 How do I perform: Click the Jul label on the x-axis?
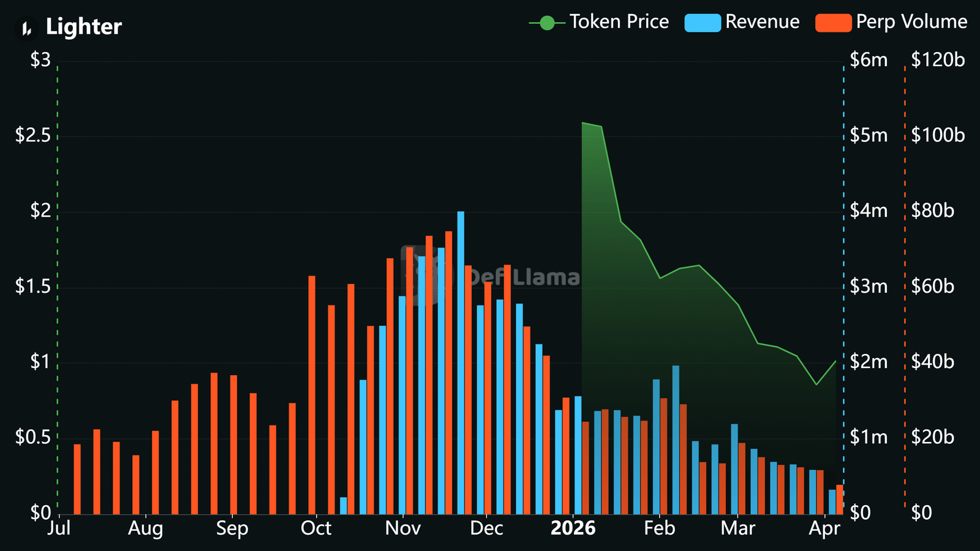point(59,528)
